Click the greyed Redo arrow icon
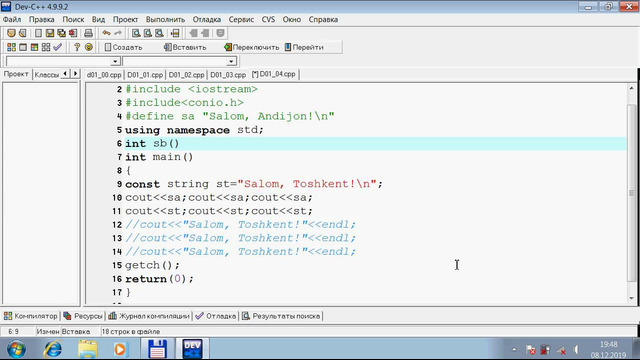The width and height of the screenshot is (640, 360). point(118,33)
